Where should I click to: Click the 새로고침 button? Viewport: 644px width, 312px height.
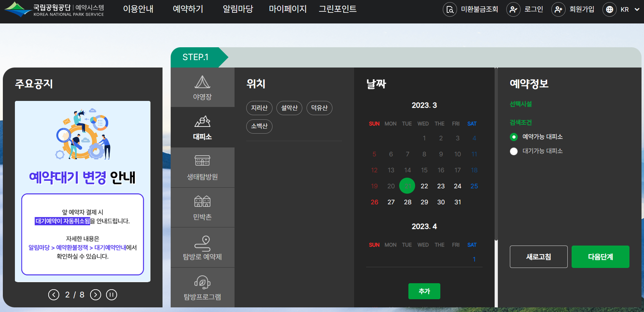[539, 257]
